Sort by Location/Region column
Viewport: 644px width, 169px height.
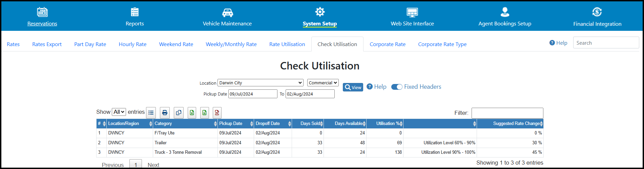[x=130, y=124]
